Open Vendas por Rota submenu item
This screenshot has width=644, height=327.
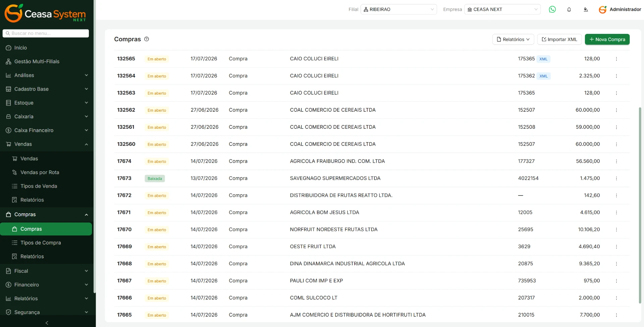(47, 172)
